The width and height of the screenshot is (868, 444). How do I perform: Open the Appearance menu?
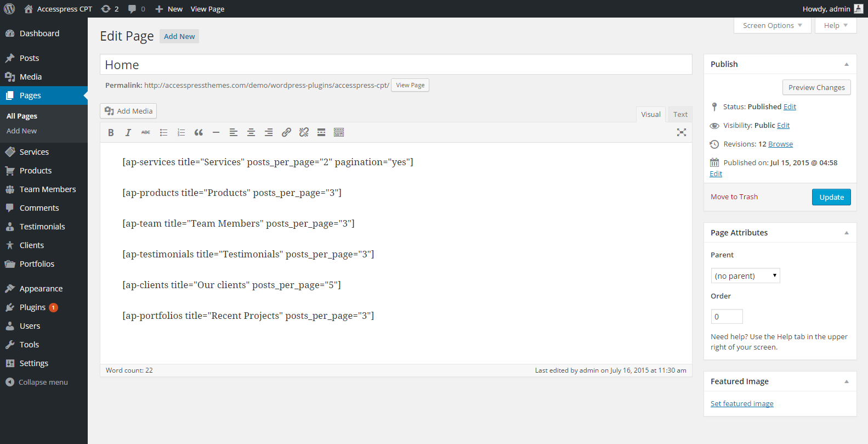coord(44,289)
